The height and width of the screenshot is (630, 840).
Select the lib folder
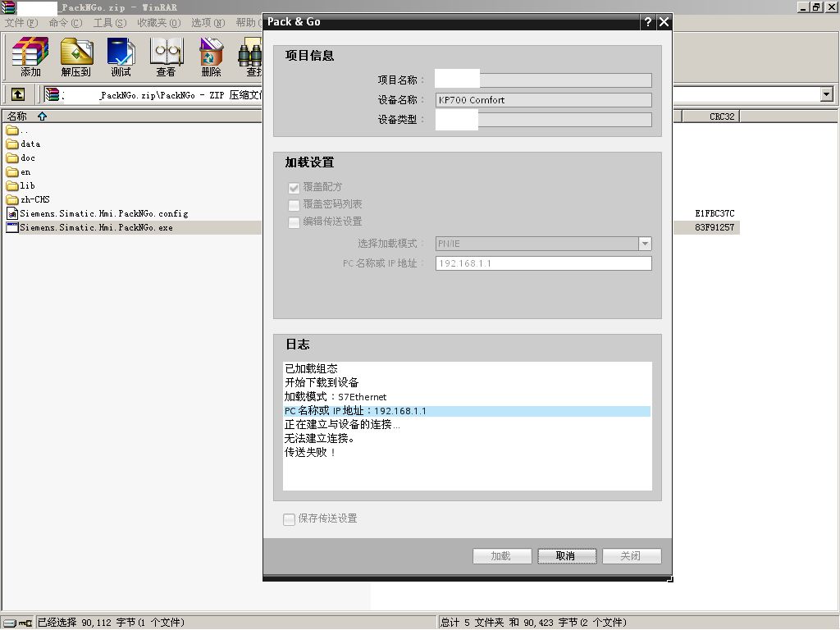click(x=21, y=186)
